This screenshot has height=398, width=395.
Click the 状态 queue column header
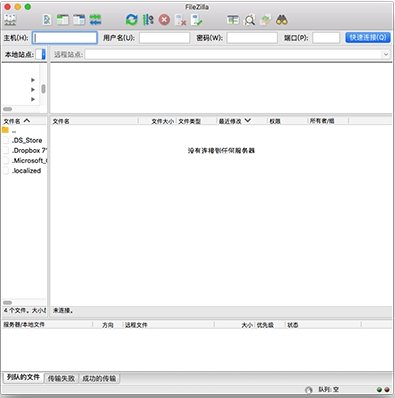(x=293, y=325)
